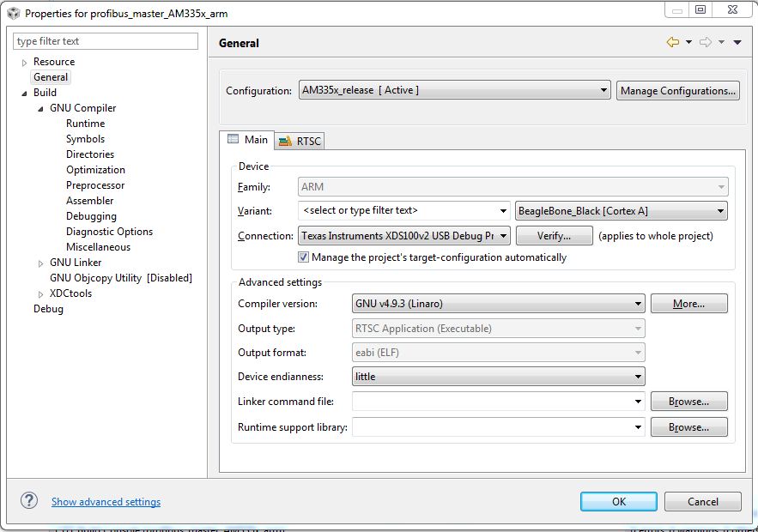Toggle automatic target-configuration management checkbox
This screenshot has width=758, height=532.
coord(304,257)
